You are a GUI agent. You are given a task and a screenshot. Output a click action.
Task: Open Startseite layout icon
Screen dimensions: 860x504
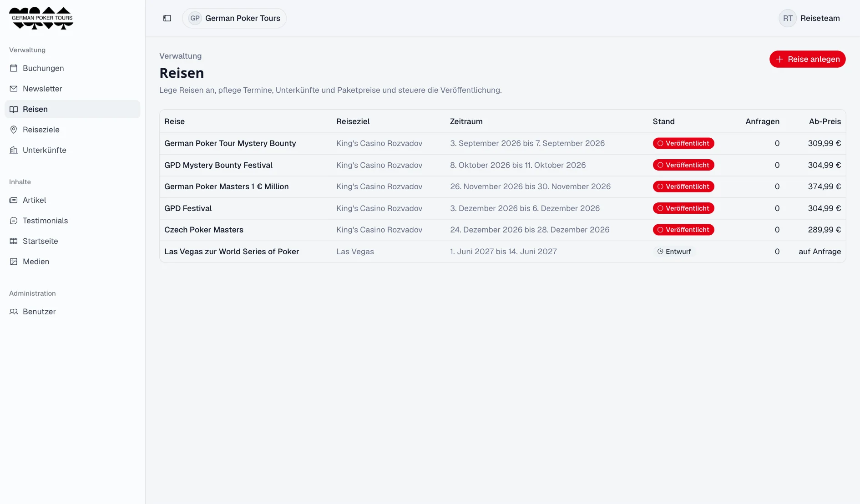[14, 241]
